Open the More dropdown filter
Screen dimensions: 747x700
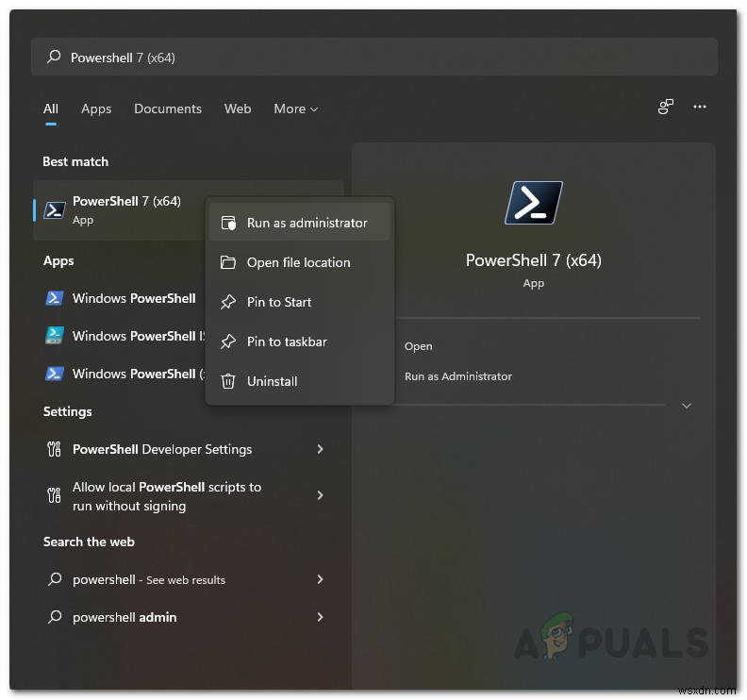(296, 108)
